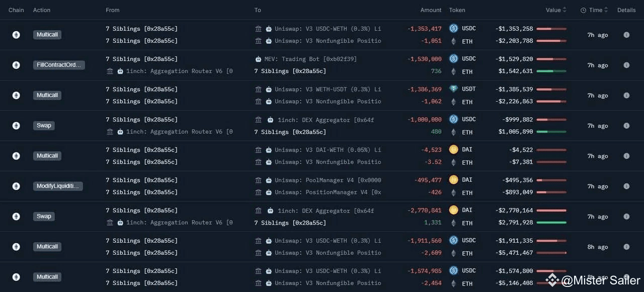Sort the table using the Time sort arrows
Screen dimensions: 644x292
tap(606, 10)
